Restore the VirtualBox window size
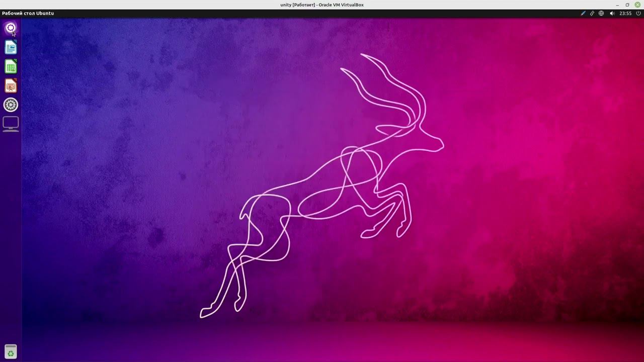 (x=627, y=5)
